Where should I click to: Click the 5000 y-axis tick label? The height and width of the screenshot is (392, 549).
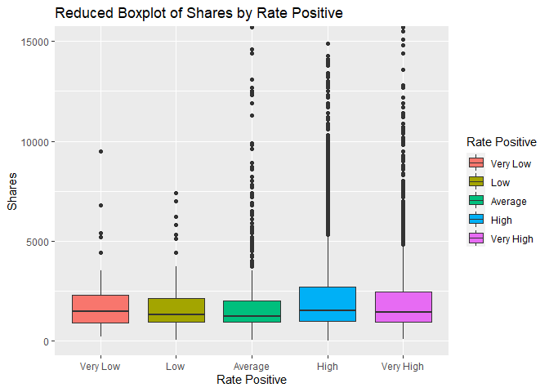[x=40, y=242]
